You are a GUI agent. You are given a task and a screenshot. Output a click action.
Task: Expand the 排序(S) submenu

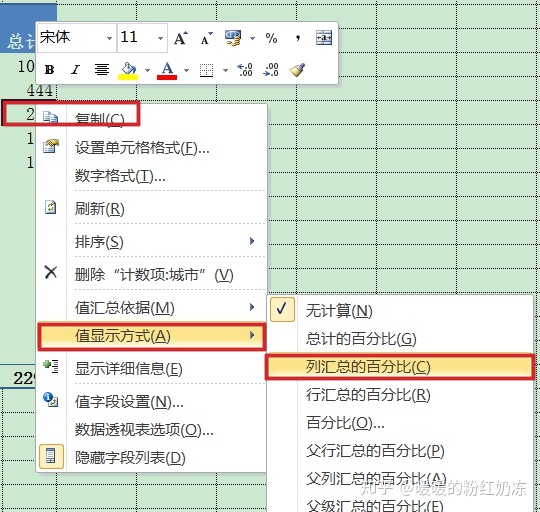pyautogui.click(x=152, y=241)
